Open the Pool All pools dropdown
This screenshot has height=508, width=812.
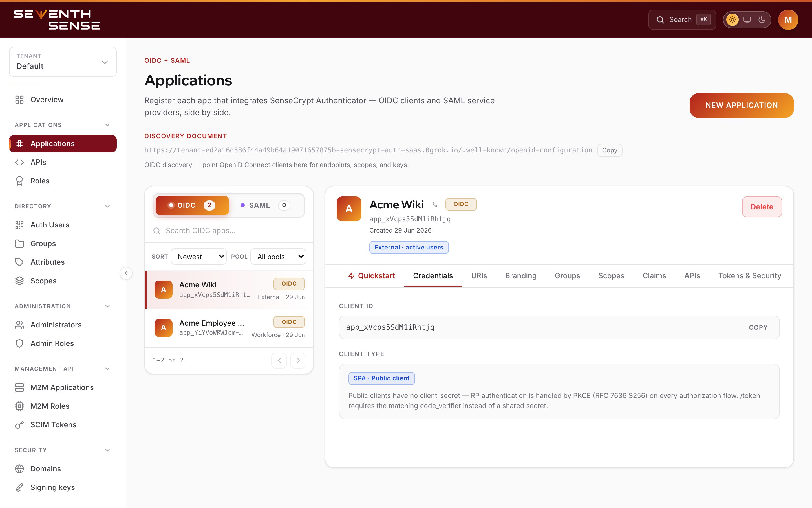pyautogui.click(x=278, y=257)
